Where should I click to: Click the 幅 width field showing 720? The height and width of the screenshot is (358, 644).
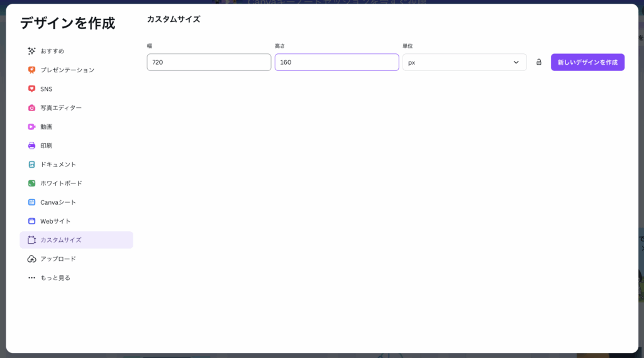(209, 62)
